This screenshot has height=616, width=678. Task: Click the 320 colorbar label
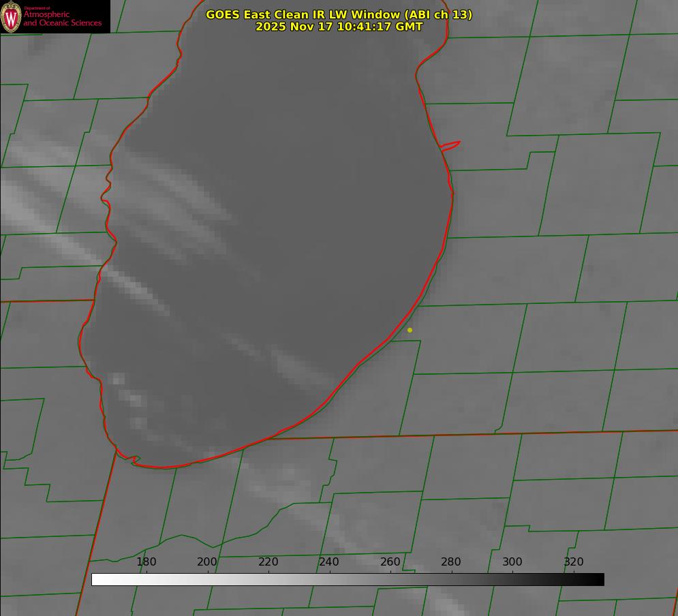click(574, 561)
